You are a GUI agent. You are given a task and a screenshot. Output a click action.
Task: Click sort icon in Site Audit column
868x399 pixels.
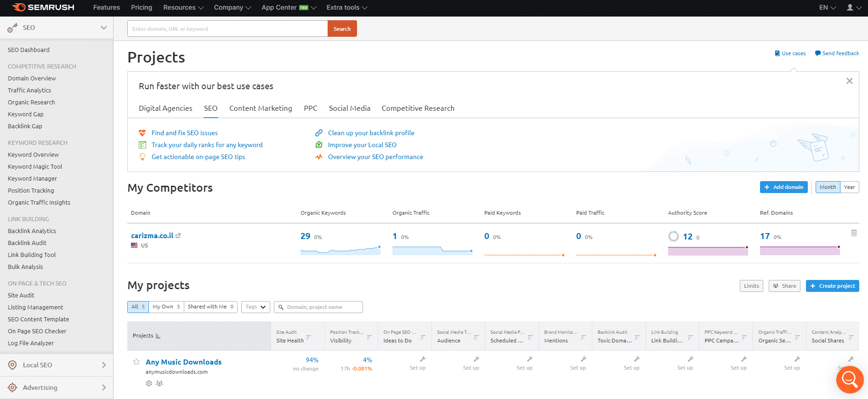click(x=309, y=337)
